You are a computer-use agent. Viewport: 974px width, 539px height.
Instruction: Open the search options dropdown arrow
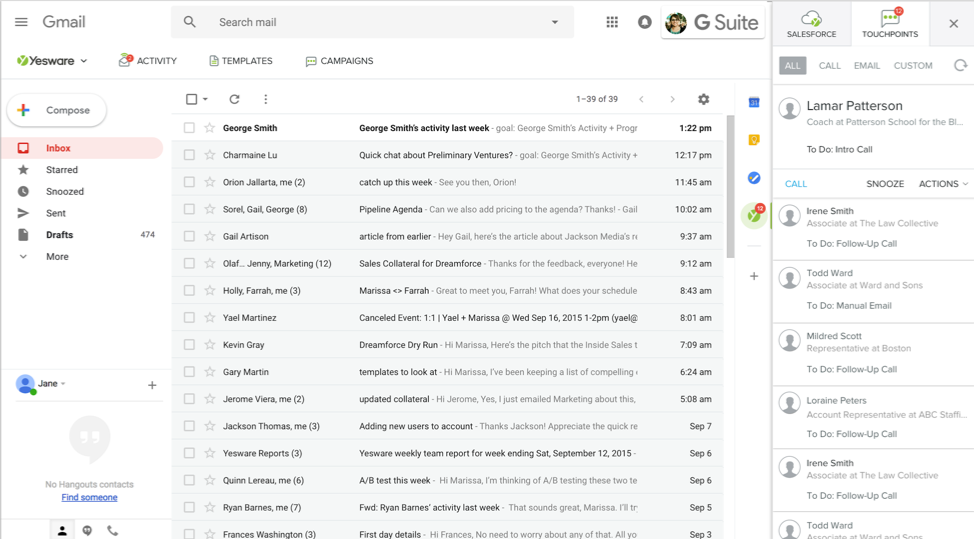click(x=555, y=22)
